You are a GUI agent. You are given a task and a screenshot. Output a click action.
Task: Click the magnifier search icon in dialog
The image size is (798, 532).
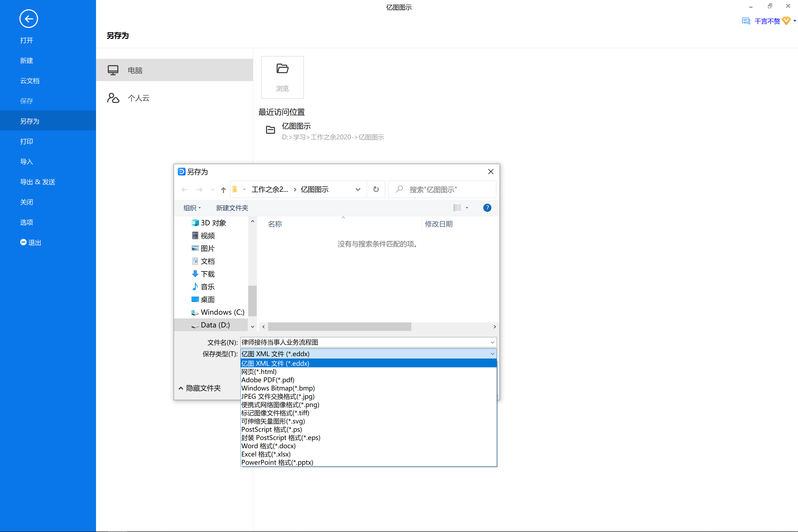coord(399,189)
